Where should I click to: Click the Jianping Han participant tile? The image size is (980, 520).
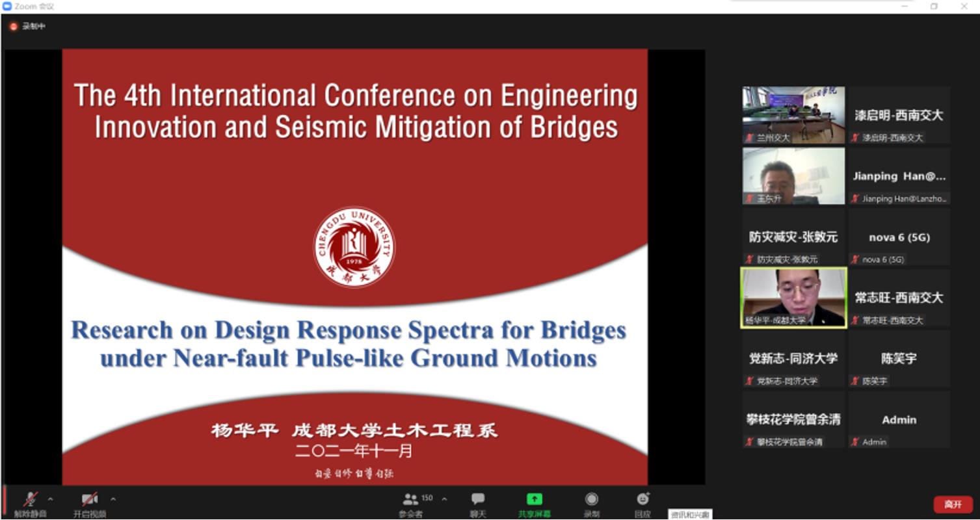(x=899, y=176)
